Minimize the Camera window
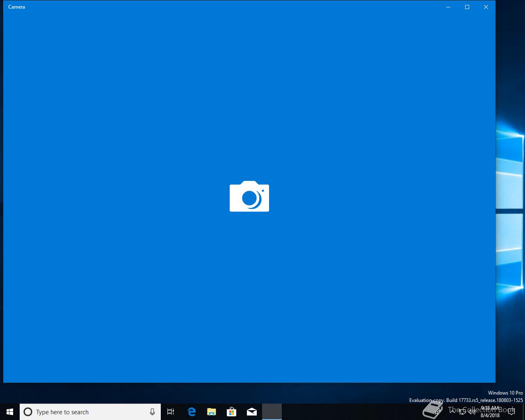Image resolution: width=525 pixels, height=420 pixels. pyautogui.click(x=448, y=7)
